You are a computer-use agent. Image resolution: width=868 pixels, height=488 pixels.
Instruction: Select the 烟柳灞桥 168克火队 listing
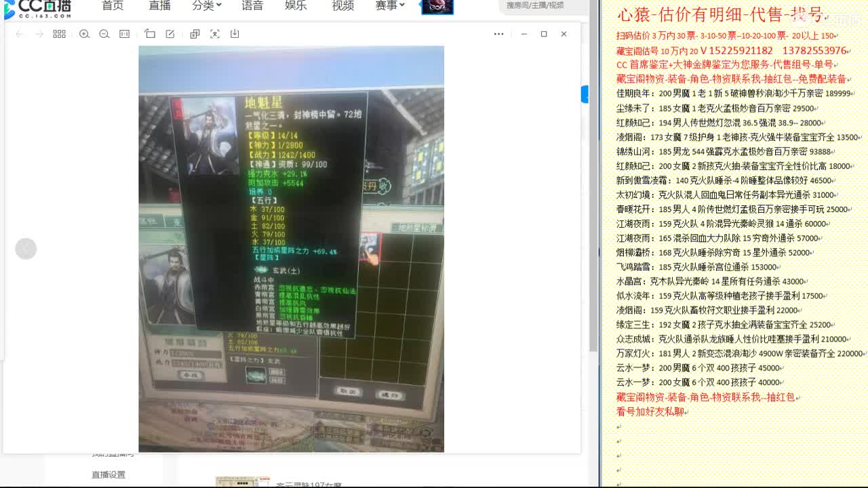[713, 252]
